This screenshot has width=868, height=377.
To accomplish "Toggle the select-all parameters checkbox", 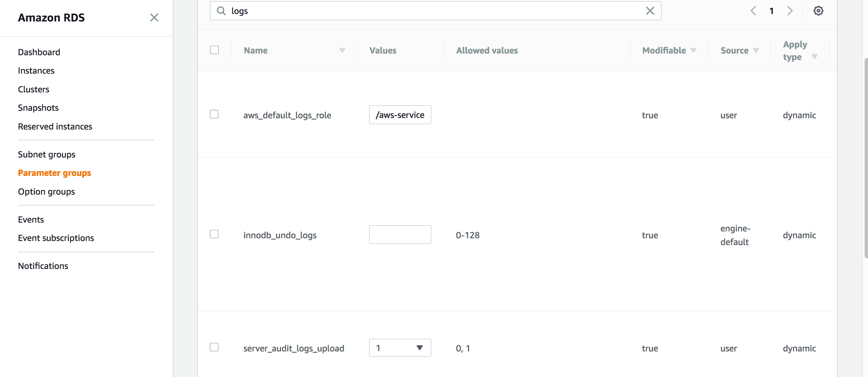I will [214, 50].
